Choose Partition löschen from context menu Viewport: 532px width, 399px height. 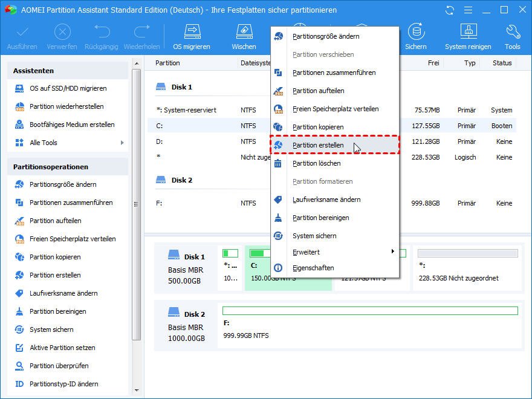pyautogui.click(x=334, y=164)
